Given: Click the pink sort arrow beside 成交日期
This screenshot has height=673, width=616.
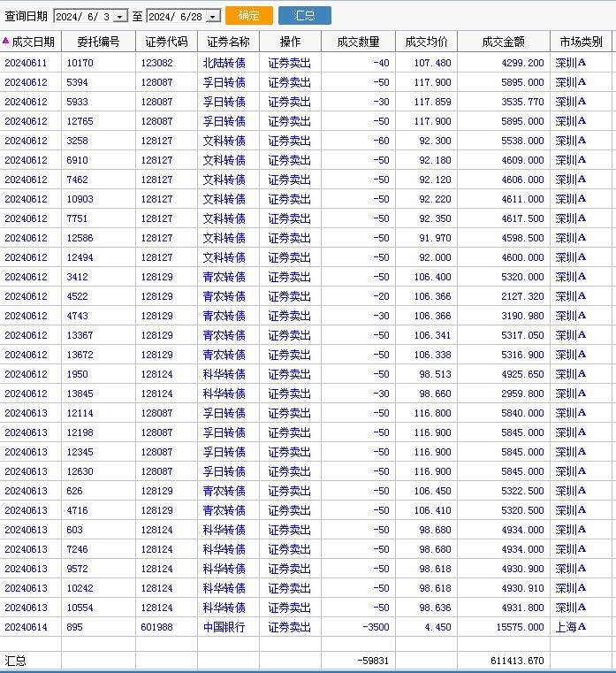Looking at the screenshot, I should pyautogui.click(x=5, y=41).
